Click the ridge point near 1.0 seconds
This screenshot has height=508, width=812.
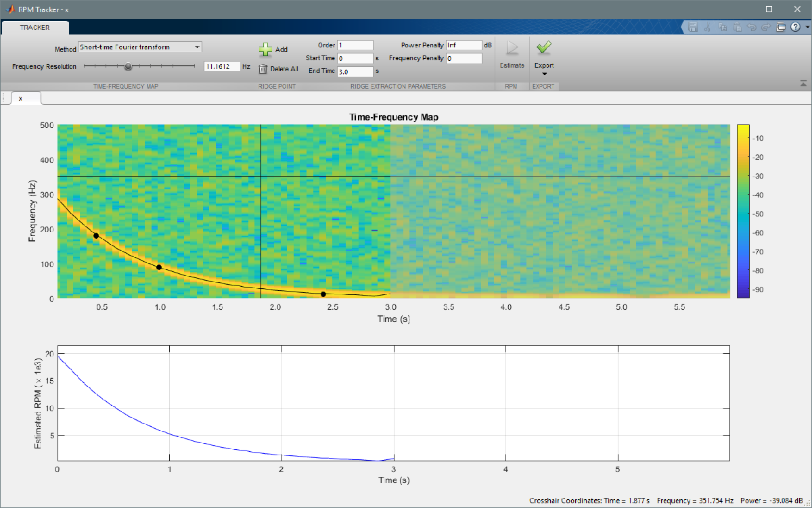coord(159,267)
